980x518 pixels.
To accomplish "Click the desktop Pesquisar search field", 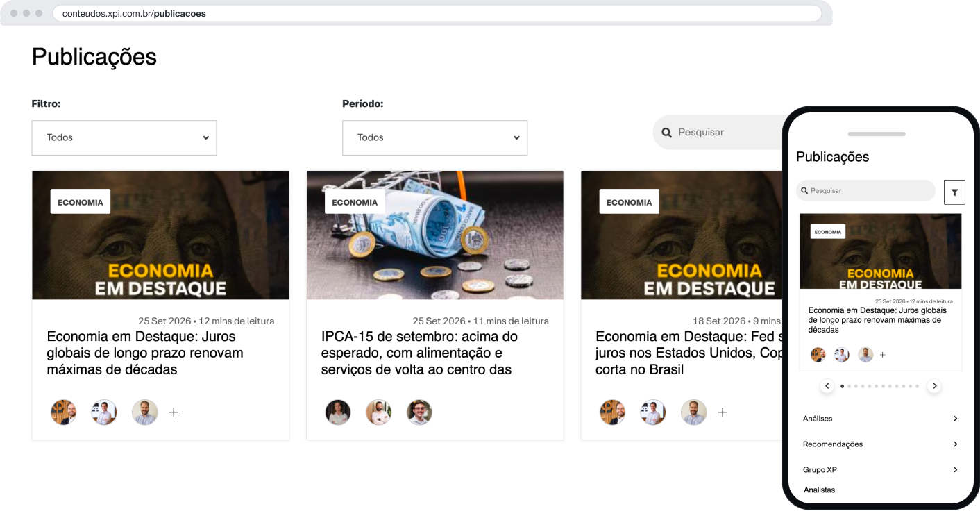I will tap(718, 132).
